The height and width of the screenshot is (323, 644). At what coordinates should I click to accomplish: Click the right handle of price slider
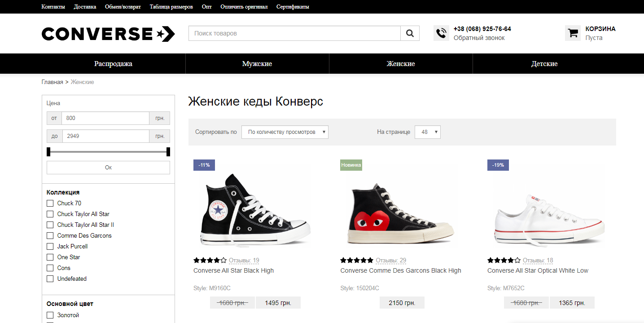[x=168, y=152]
